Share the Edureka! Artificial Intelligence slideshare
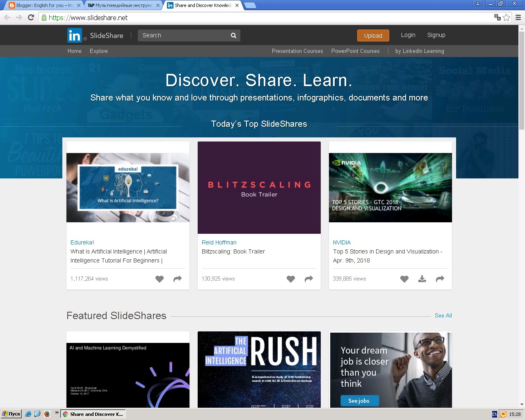This screenshot has height=420, width=525. (x=178, y=279)
